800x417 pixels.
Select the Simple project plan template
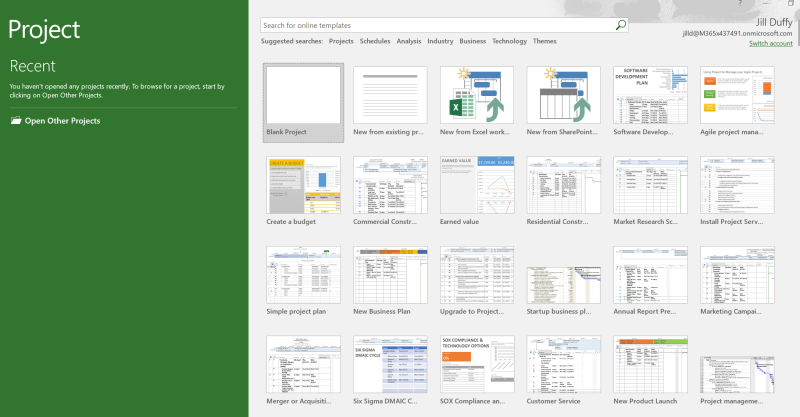coord(304,275)
